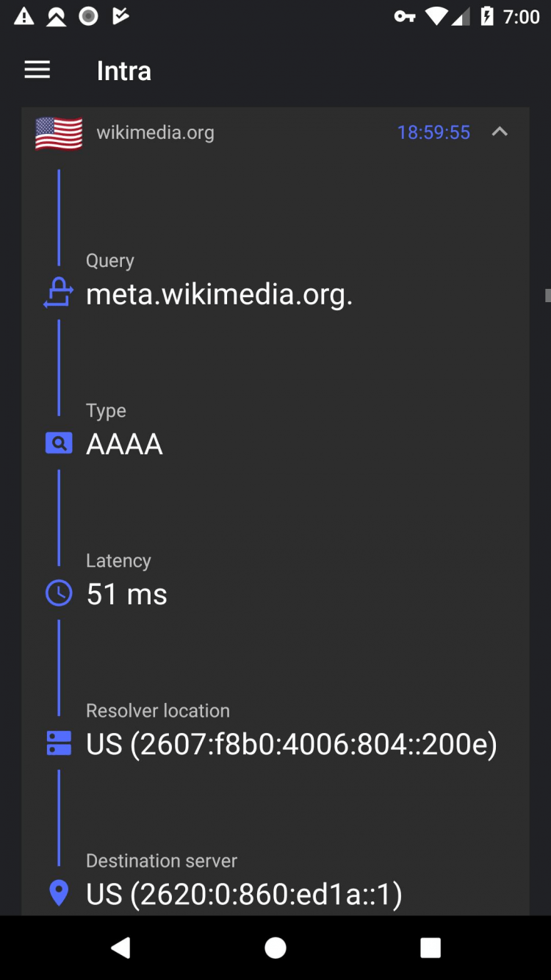
Task: Tap the Type search icon
Action: [x=59, y=443]
